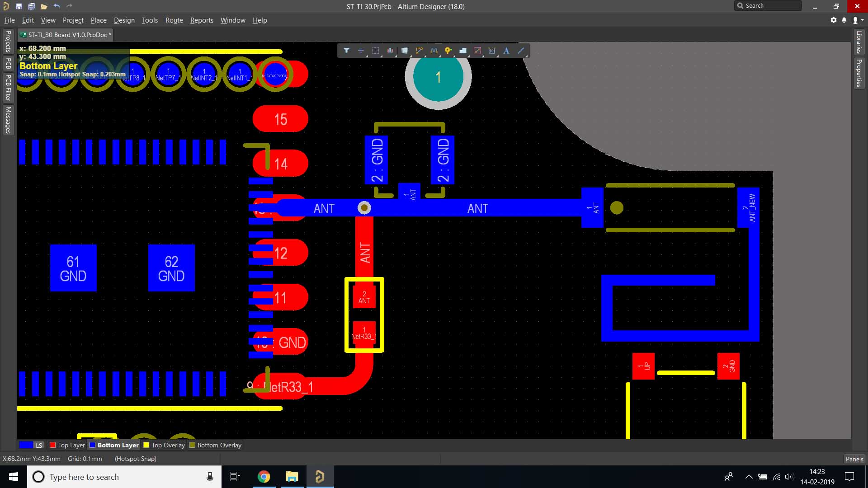Click the Align objects toolbar icon
This screenshot has height=488, width=868.
390,51
